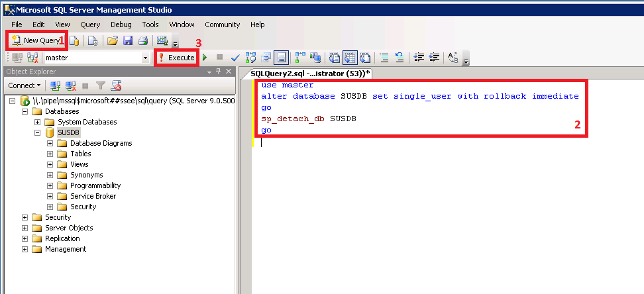Increase indent of selected lines
The width and height of the screenshot is (644, 294).
tap(434, 58)
